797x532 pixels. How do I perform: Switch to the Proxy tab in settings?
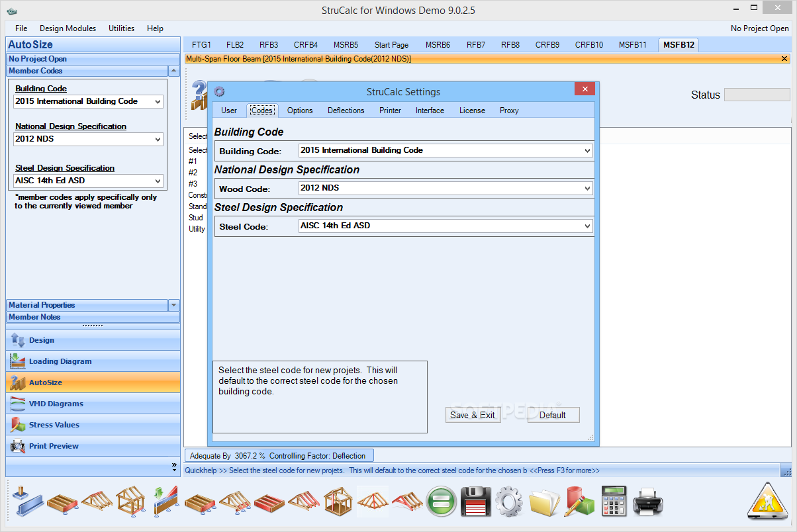coord(509,111)
